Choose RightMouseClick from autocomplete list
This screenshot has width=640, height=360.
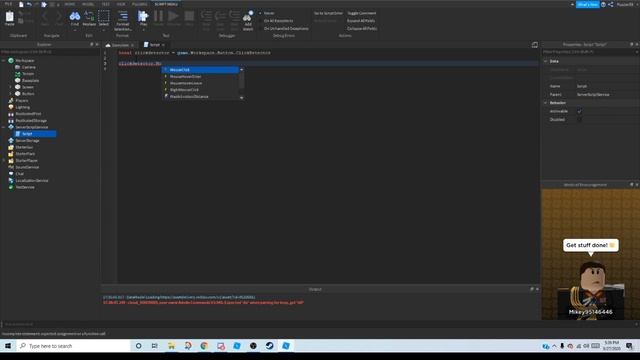pos(200,90)
